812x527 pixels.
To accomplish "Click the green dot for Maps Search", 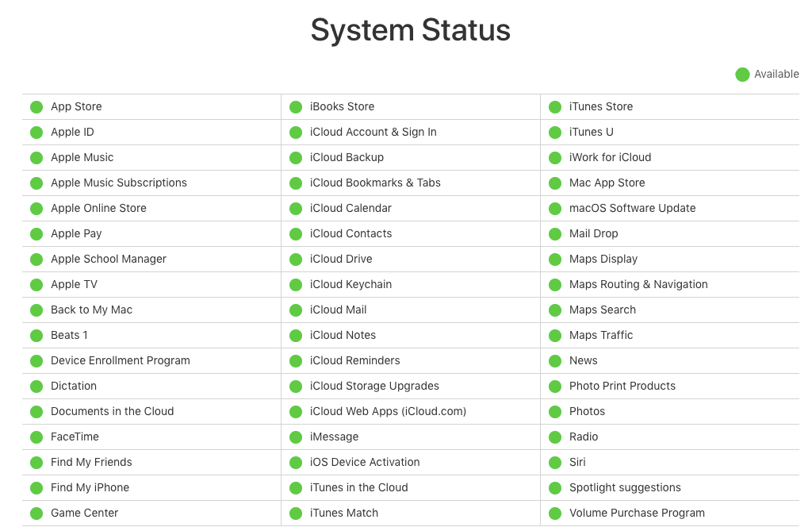I will pos(555,310).
